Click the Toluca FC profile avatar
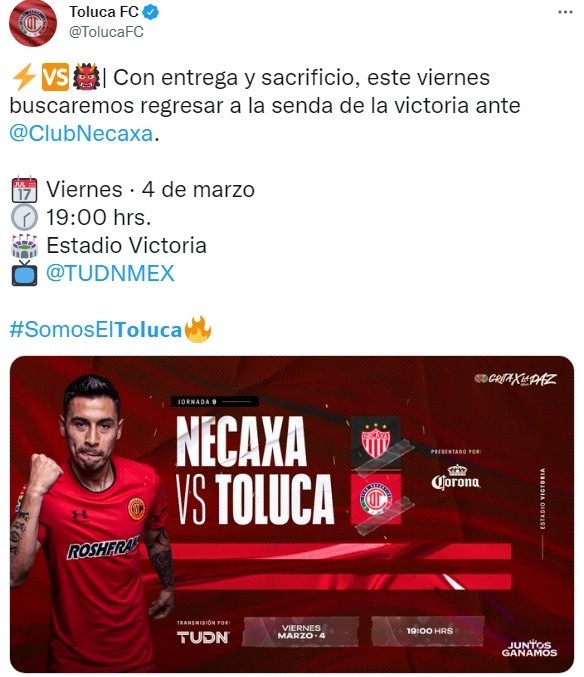The width and height of the screenshot is (584, 677). pos(33,23)
